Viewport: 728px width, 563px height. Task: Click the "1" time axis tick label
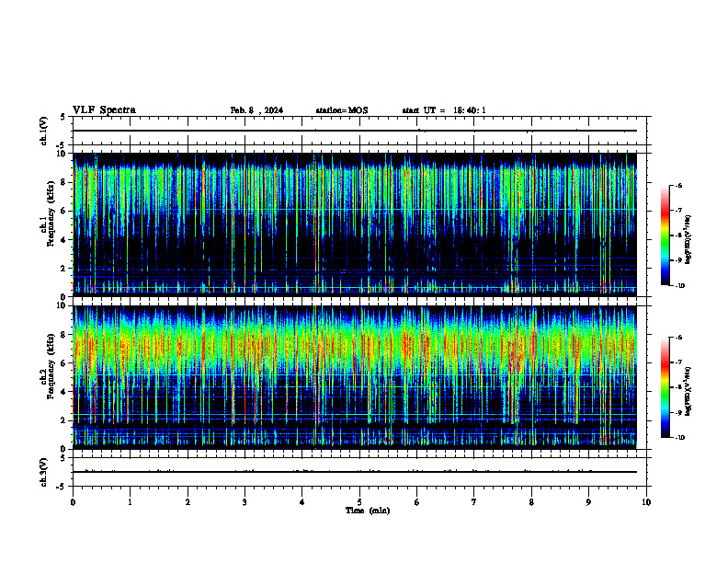tap(130, 502)
